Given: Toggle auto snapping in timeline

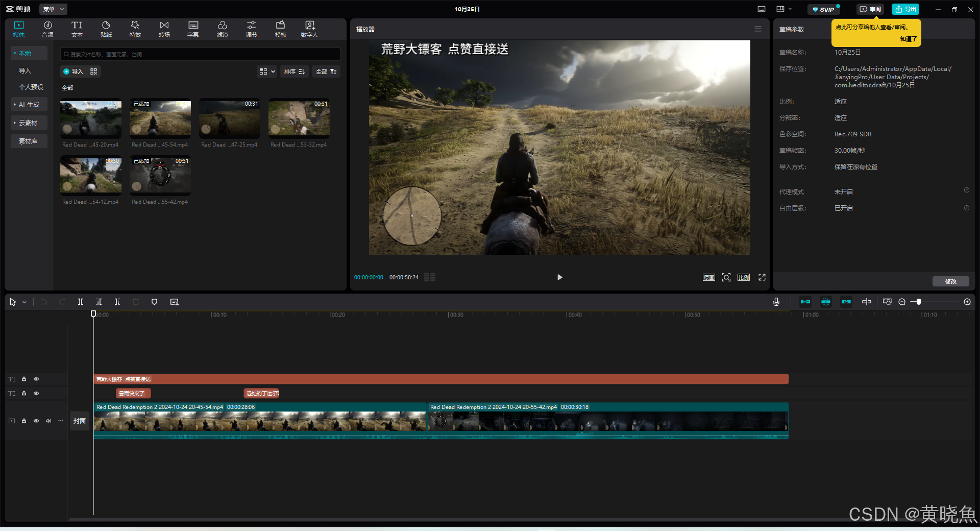Looking at the screenshot, I should click(x=826, y=302).
